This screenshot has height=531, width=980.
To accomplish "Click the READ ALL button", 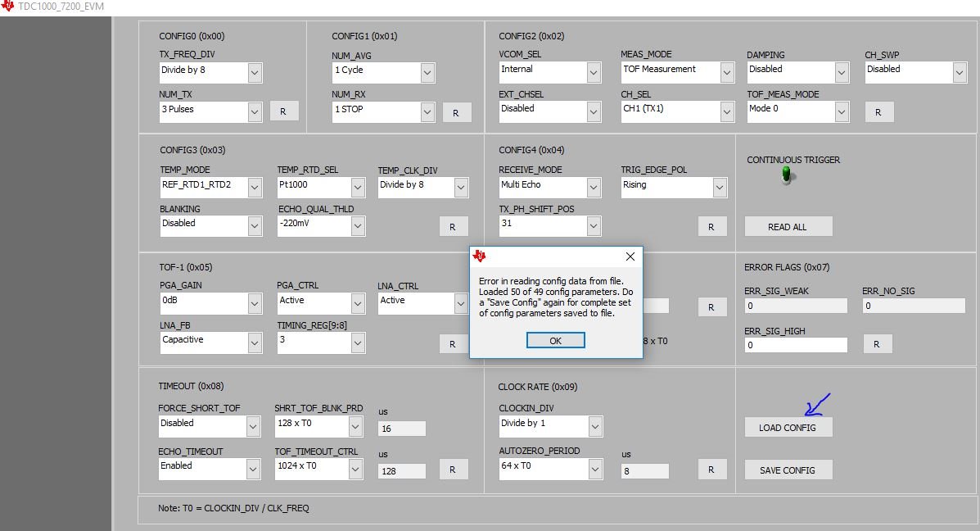I will 788,226.
